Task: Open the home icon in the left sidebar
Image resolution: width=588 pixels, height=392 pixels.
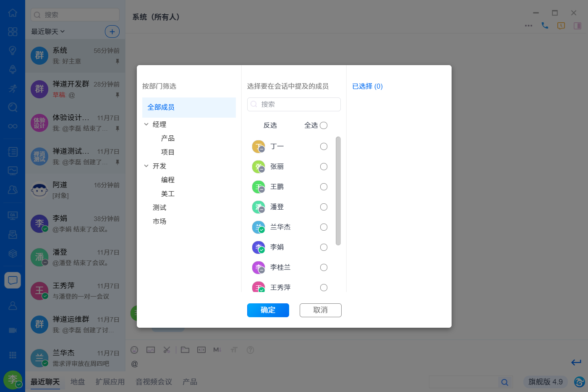Action: (x=13, y=13)
